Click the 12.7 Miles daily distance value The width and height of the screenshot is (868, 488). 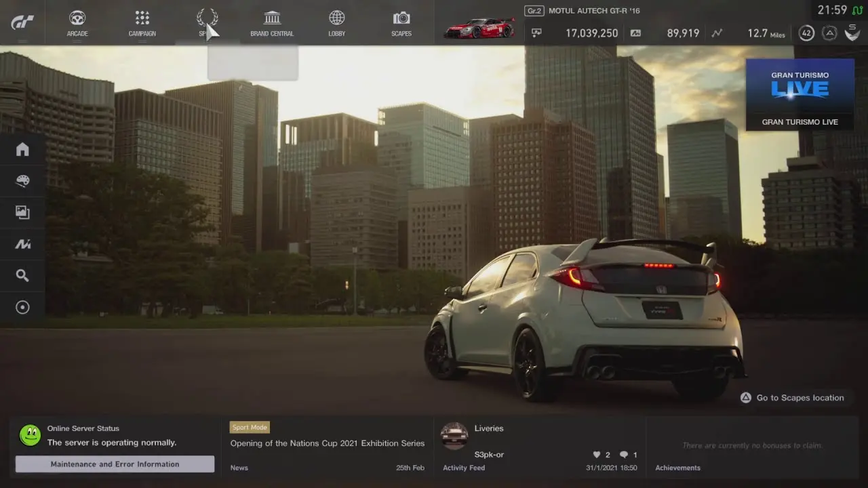click(x=766, y=33)
